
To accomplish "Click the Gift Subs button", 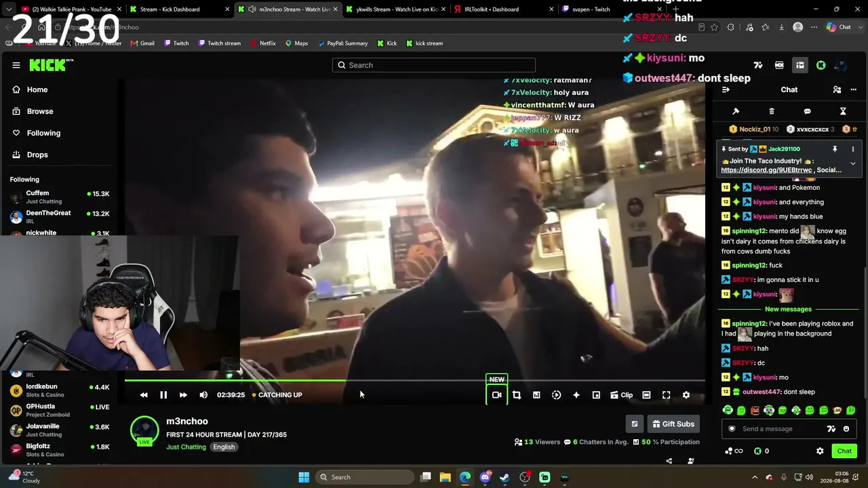I will (x=673, y=424).
